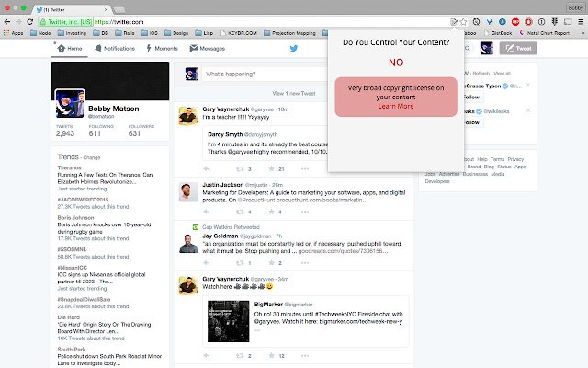Click the Bobby user button in Chrome titlebar
This screenshot has width=588, height=368.
point(575,7)
